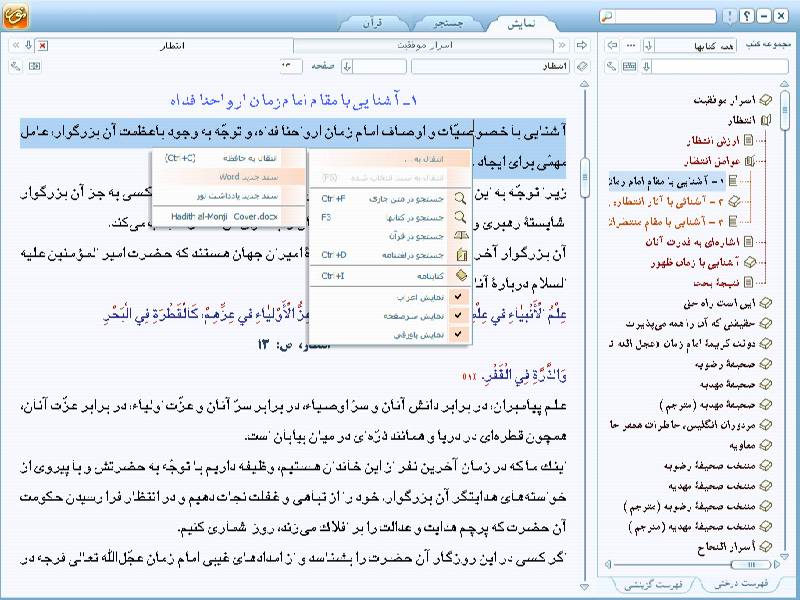Click the title bar search input field
Viewport: 800px width, 600px height.
click(x=665, y=16)
